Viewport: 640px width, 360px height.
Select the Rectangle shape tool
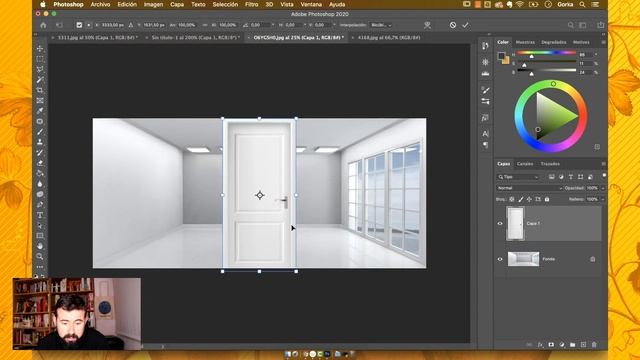tap(40, 236)
